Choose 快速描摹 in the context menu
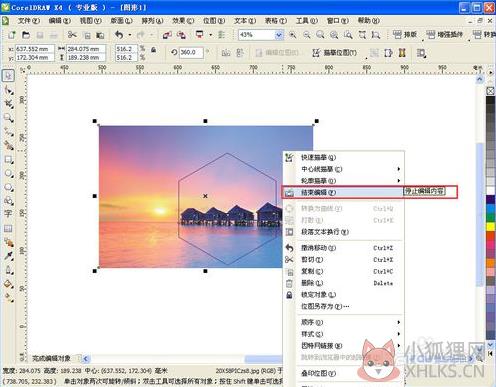 343,157
